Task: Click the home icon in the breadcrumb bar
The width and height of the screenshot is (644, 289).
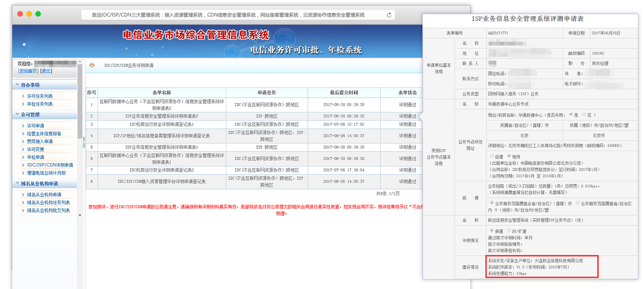Action: tap(92, 65)
